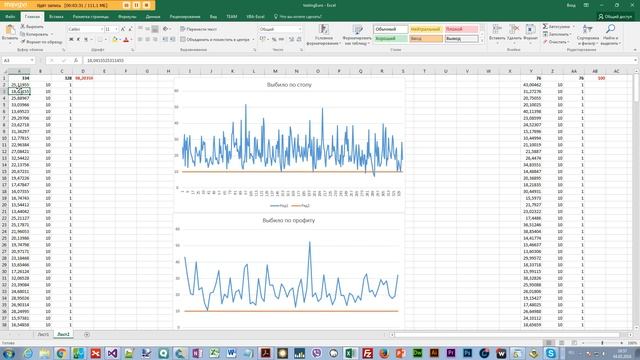Increase font size with larger A icon
The height and width of the screenshot is (360, 640).
(x=123, y=29)
